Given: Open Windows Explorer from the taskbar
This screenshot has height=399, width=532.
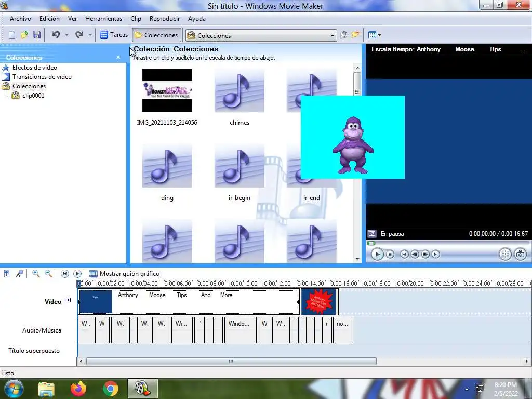Looking at the screenshot, I should point(46,389).
